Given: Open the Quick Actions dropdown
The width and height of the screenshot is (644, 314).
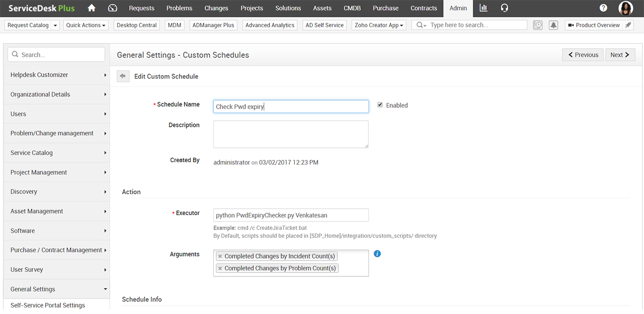Looking at the screenshot, I should [x=86, y=25].
